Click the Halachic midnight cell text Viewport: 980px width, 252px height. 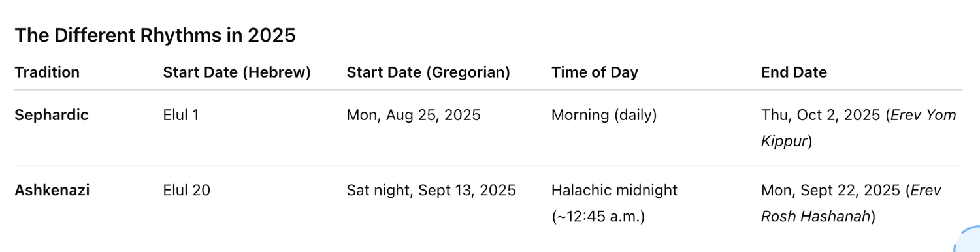[615, 191]
